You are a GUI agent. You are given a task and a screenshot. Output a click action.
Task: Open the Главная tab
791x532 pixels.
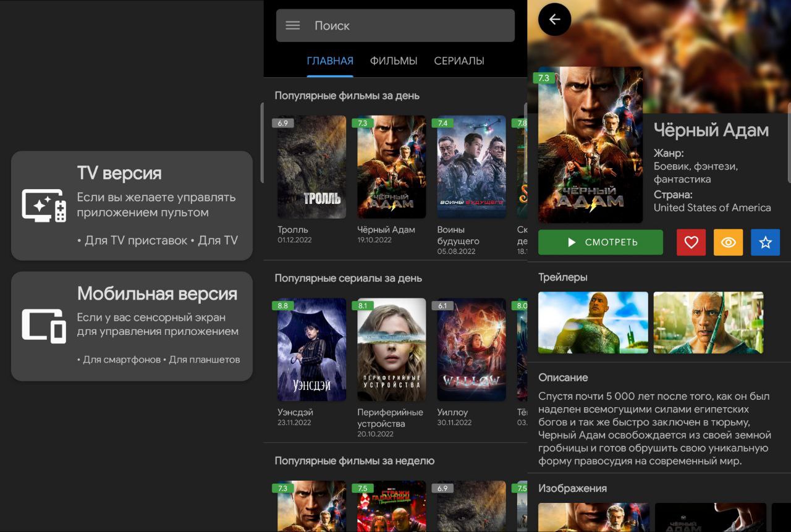330,61
